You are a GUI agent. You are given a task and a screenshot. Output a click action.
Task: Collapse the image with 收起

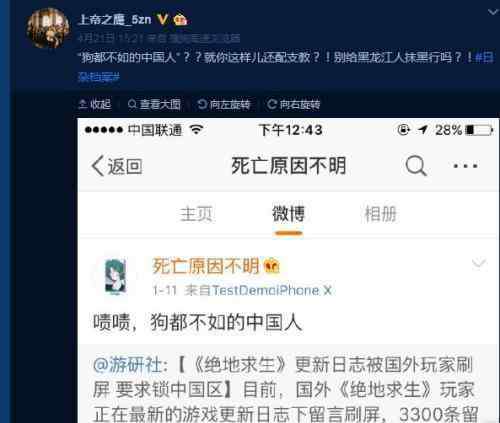(x=95, y=104)
